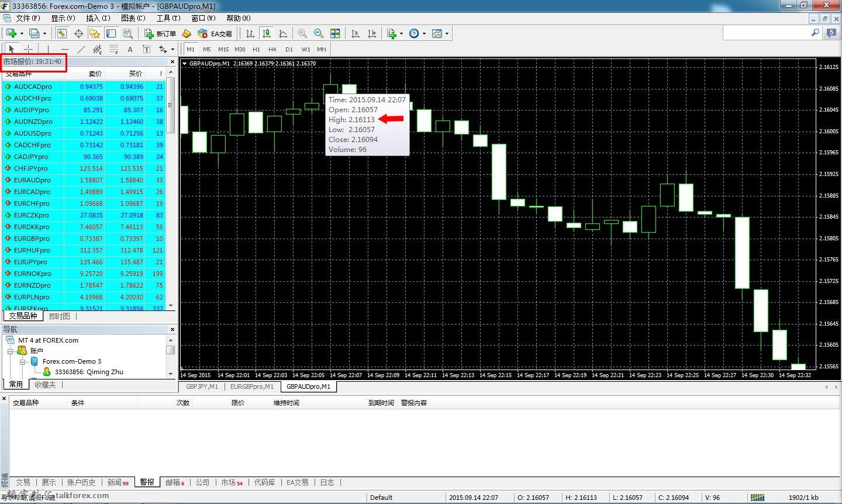
Task: Switch timeframe to H1
Action: point(256,49)
